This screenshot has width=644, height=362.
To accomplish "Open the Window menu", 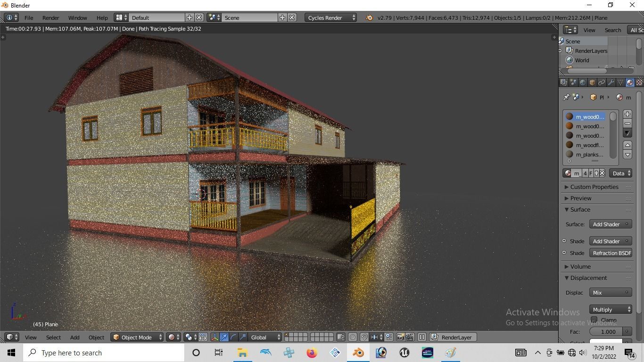I will tap(77, 18).
